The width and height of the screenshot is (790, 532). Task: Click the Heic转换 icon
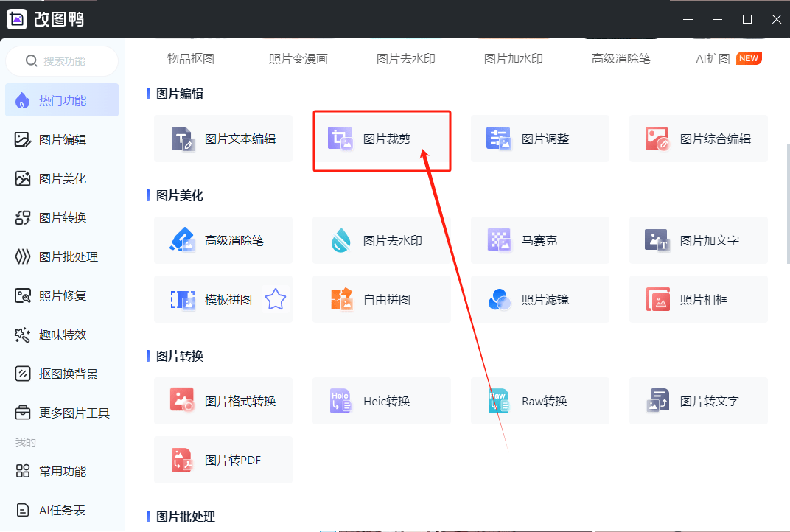[340, 401]
